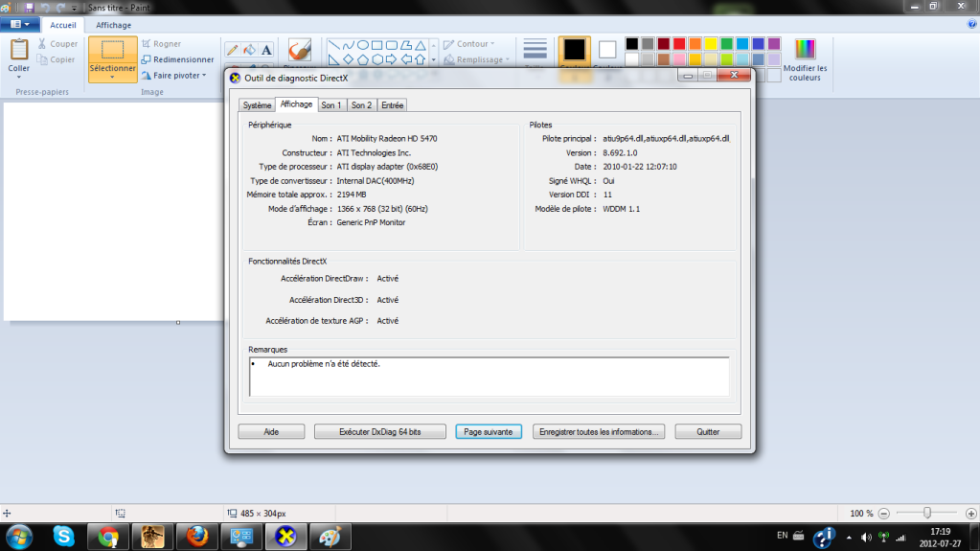Screen dimensions: 980x551
Task: Click the Coller clipboard icon
Action: tap(19, 55)
